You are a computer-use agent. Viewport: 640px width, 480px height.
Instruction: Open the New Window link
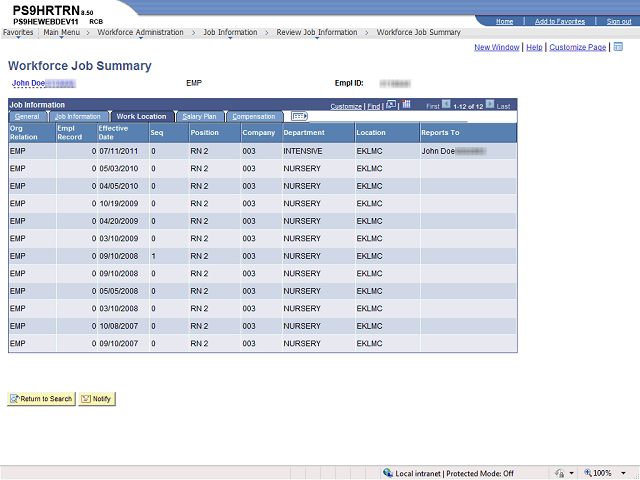(x=496, y=47)
